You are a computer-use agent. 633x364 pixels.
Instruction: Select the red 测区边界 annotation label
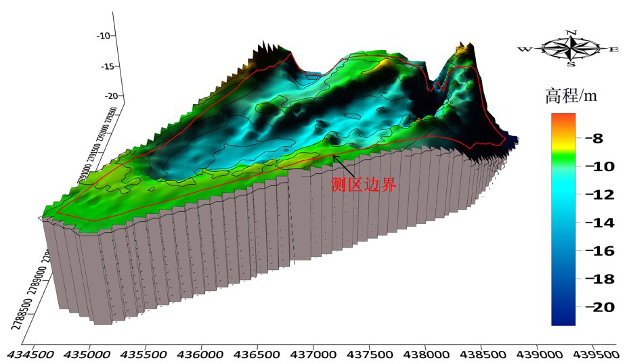(x=363, y=185)
